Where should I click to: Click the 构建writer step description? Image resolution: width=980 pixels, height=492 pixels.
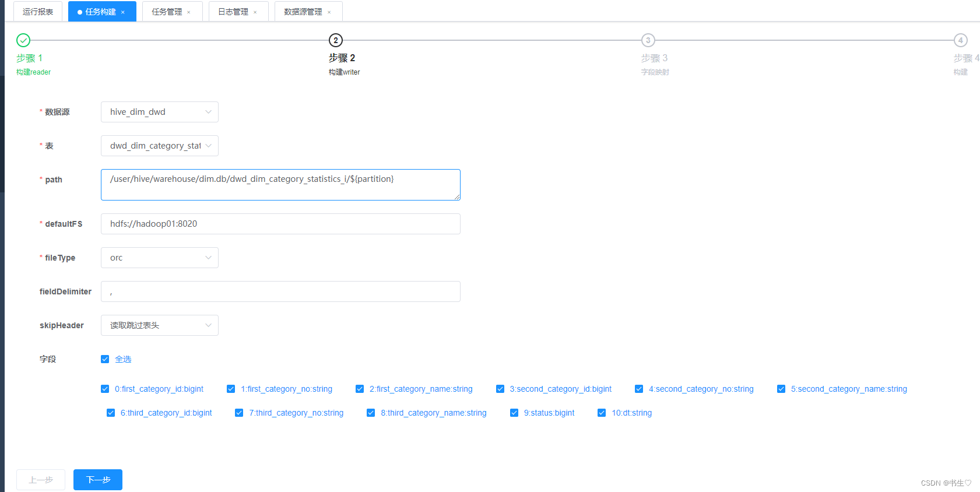point(345,72)
